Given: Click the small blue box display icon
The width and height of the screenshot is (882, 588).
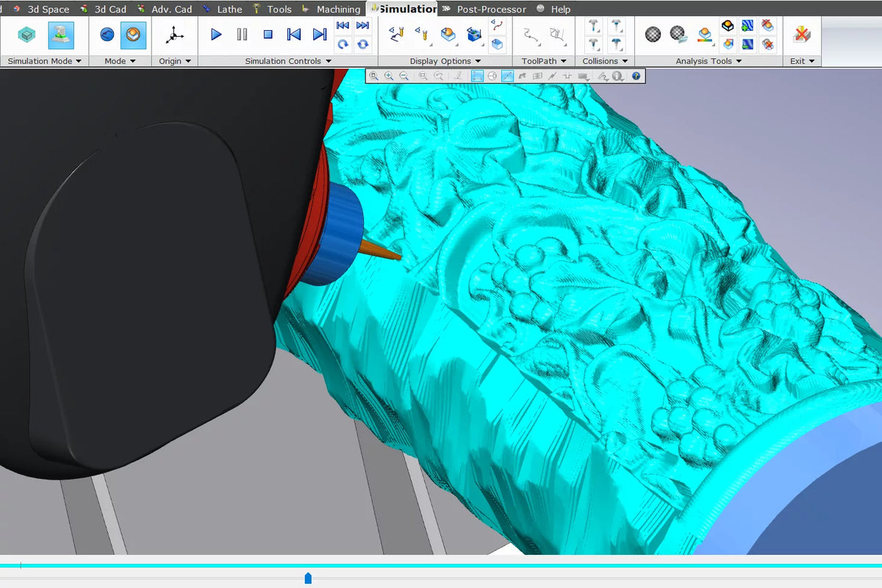Looking at the screenshot, I should click(x=498, y=45).
